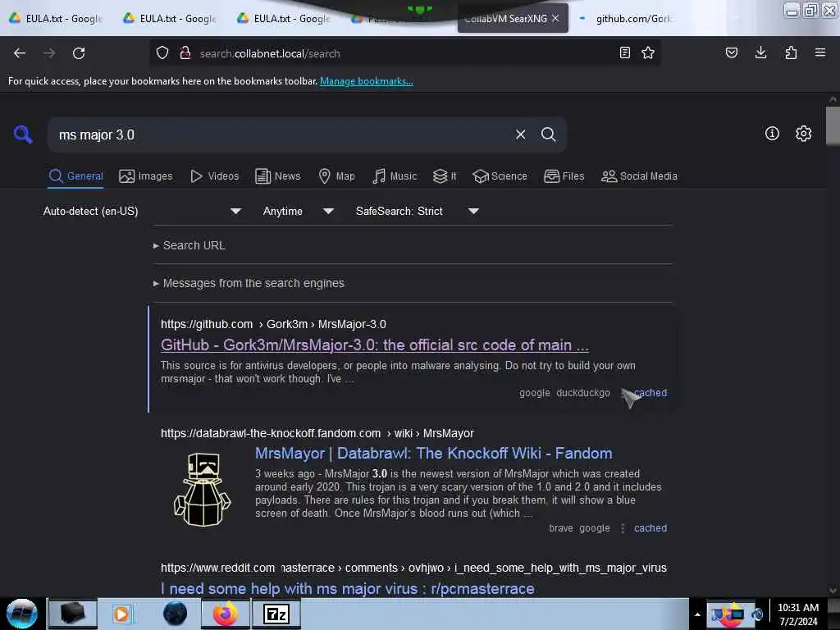Open Manage bookmarks link

367,81
